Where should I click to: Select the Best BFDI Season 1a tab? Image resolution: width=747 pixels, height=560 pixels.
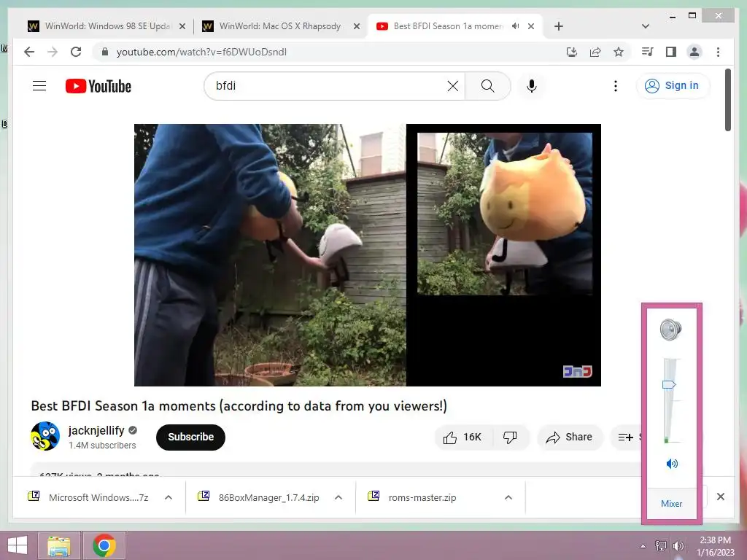(x=448, y=26)
